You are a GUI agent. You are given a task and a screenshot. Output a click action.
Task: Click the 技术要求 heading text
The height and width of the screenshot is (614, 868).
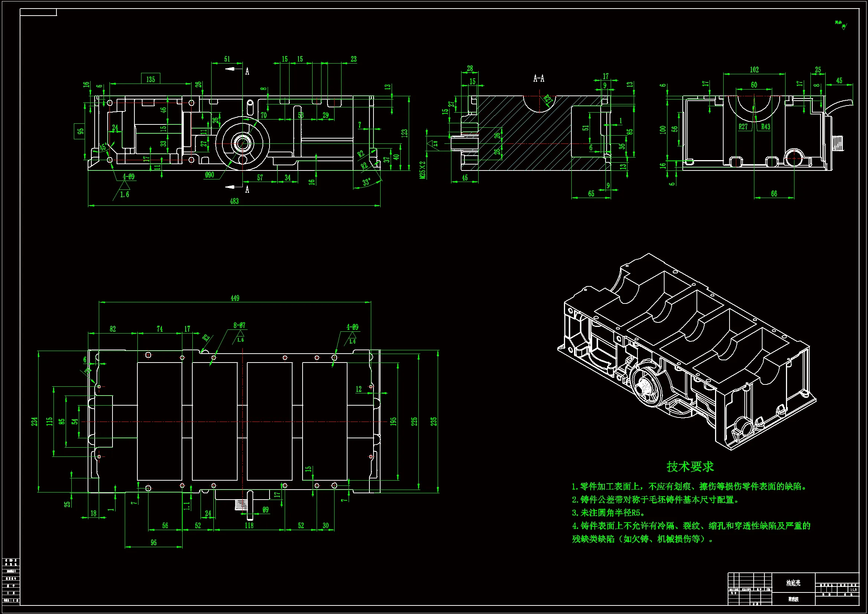click(690, 467)
